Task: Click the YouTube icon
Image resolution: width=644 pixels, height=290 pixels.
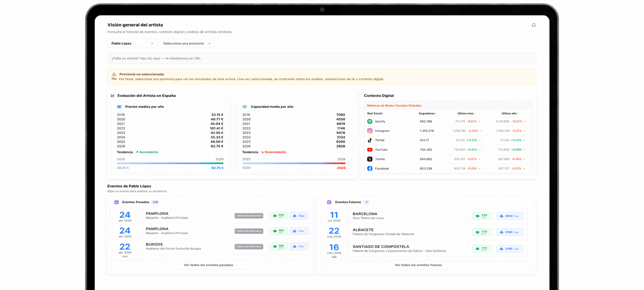Action: (x=370, y=150)
